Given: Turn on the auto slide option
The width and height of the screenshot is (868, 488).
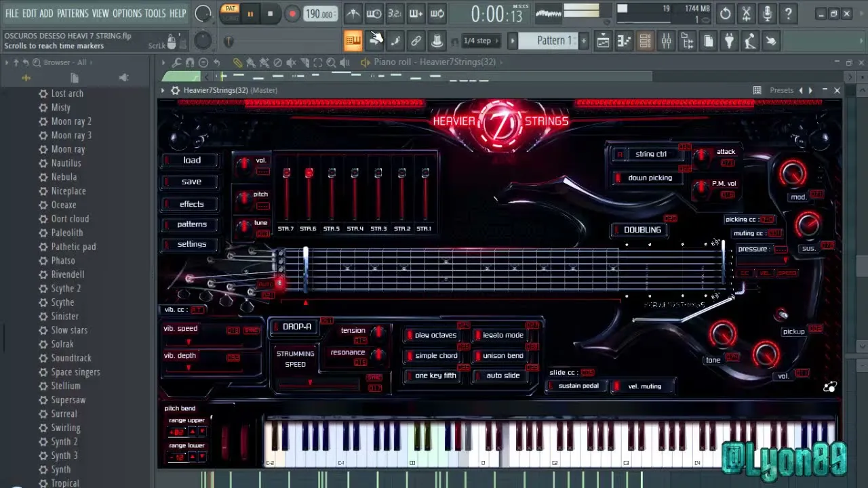Looking at the screenshot, I should pyautogui.click(x=502, y=375).
